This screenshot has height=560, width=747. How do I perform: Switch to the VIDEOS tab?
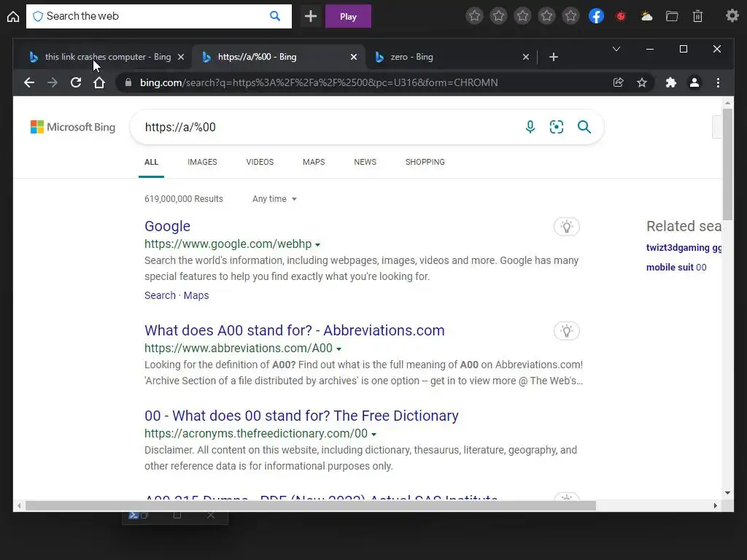pos(260,162)
